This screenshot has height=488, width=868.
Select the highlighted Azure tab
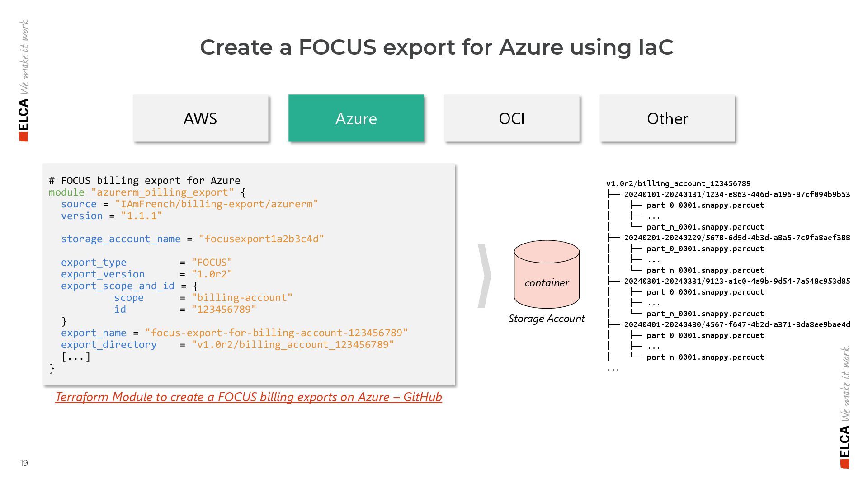click(356, 118)
